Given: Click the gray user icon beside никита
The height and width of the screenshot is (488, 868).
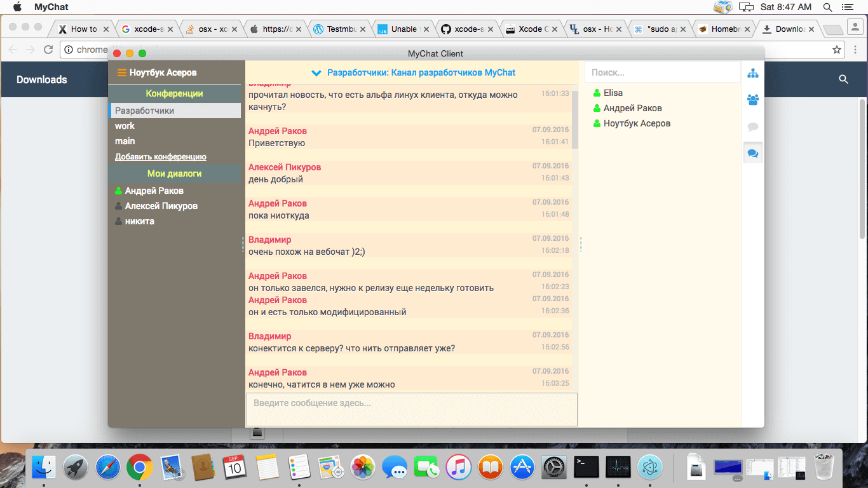Looking at the screenshot, I should pos(118,221).
